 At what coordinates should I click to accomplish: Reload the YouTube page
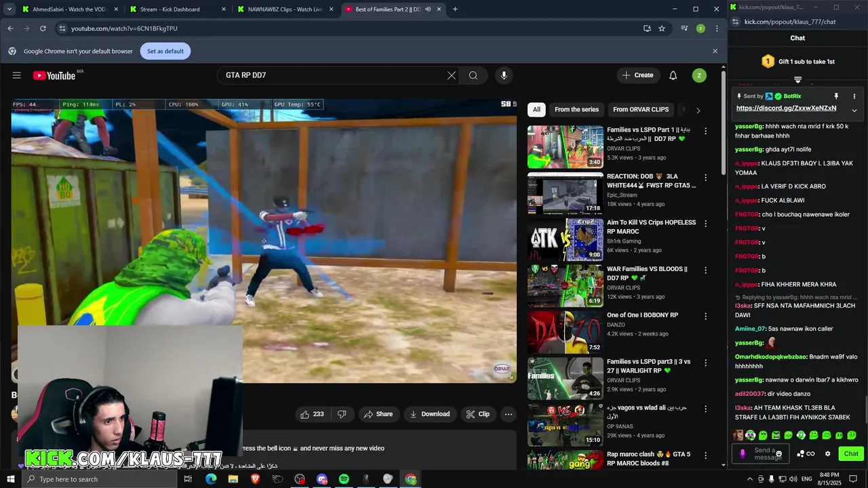43,28
